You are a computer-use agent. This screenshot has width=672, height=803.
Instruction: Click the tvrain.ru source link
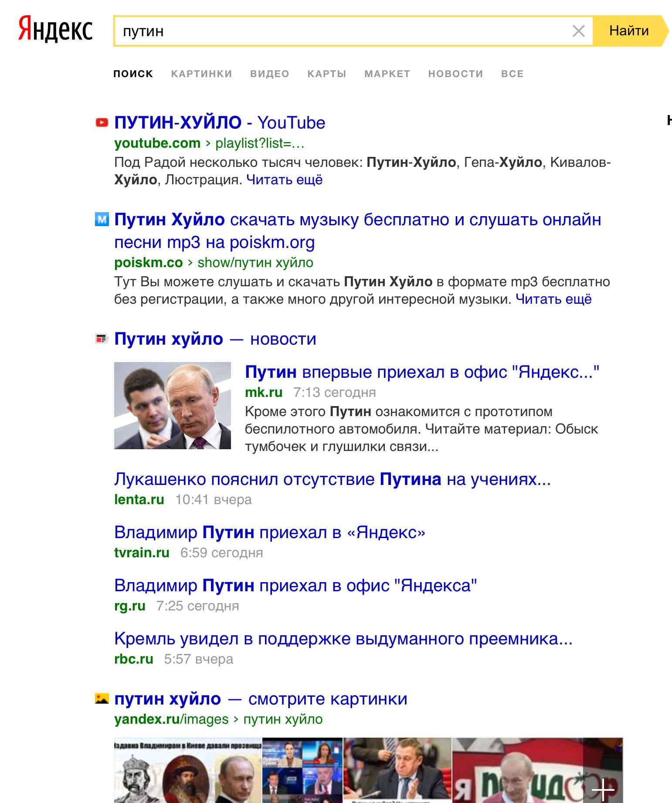pos(142,552)
